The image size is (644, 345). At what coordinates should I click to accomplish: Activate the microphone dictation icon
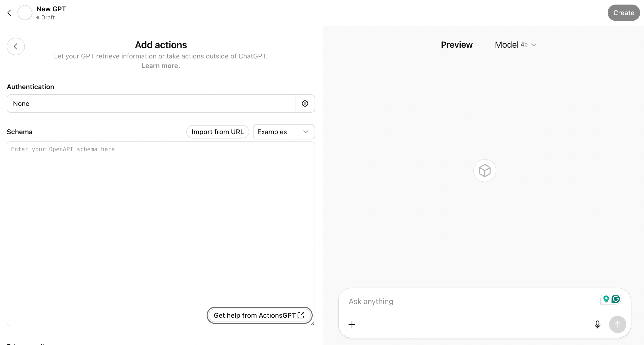click(x=597, y=324)
